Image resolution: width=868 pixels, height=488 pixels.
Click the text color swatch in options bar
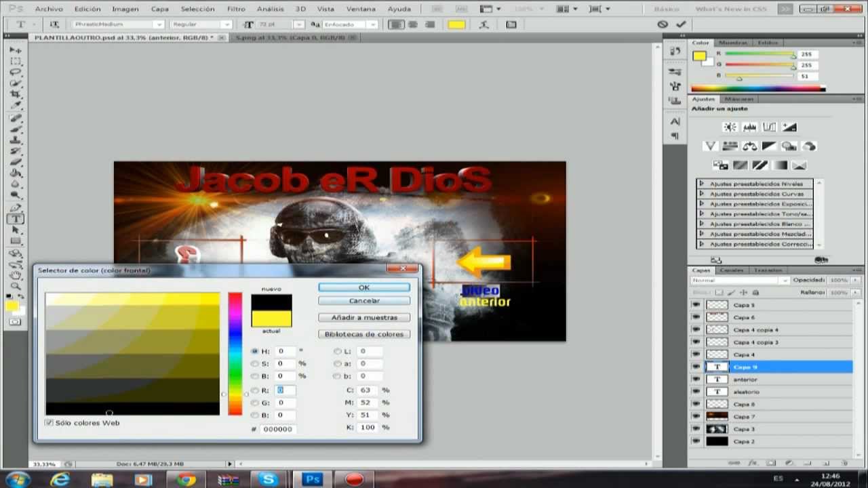coord(456,24)
